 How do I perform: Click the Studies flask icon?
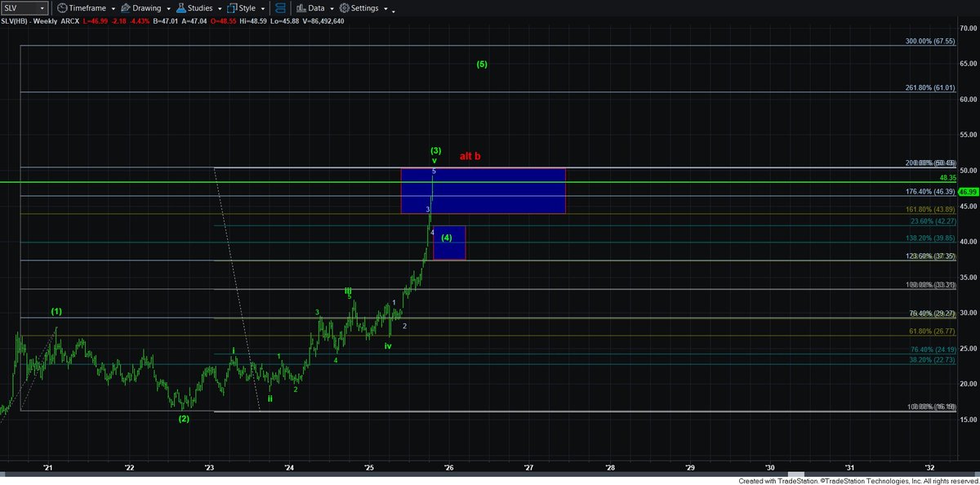[180, 7]
